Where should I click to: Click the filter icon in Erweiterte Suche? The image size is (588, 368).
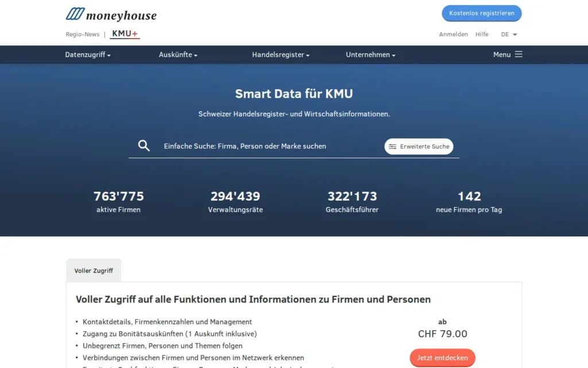[392, 147]
